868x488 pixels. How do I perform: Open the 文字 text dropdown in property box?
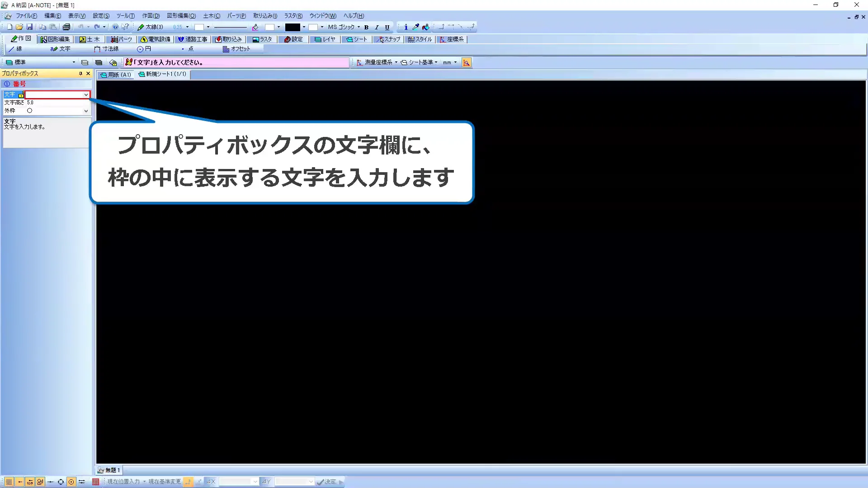pyautogui.click(x=86, y=94)
